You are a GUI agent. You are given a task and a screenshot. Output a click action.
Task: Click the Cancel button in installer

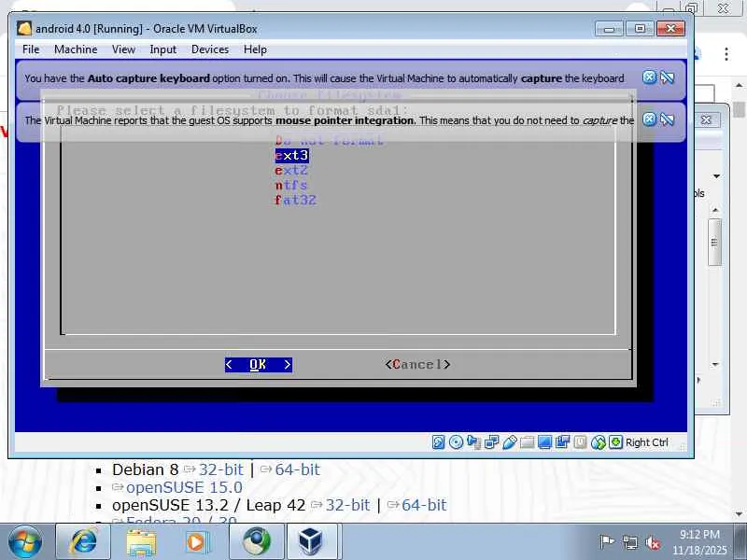coord(417,365)
